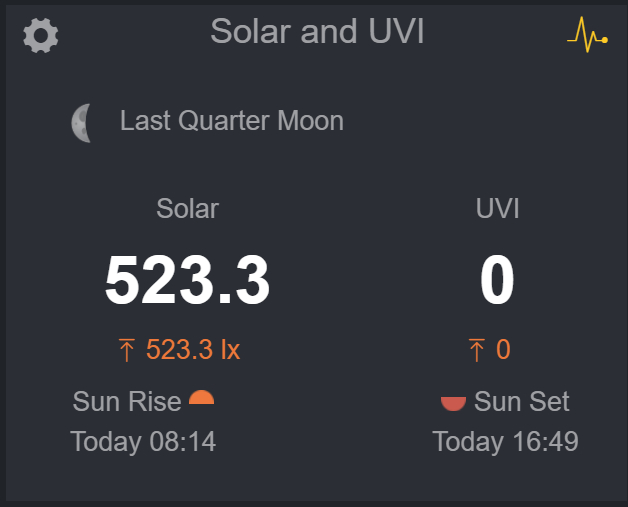The height and width of the screenshot is (507, 628).
Task: Click the empty area beside the moon phase
Action: pos(480,123)
